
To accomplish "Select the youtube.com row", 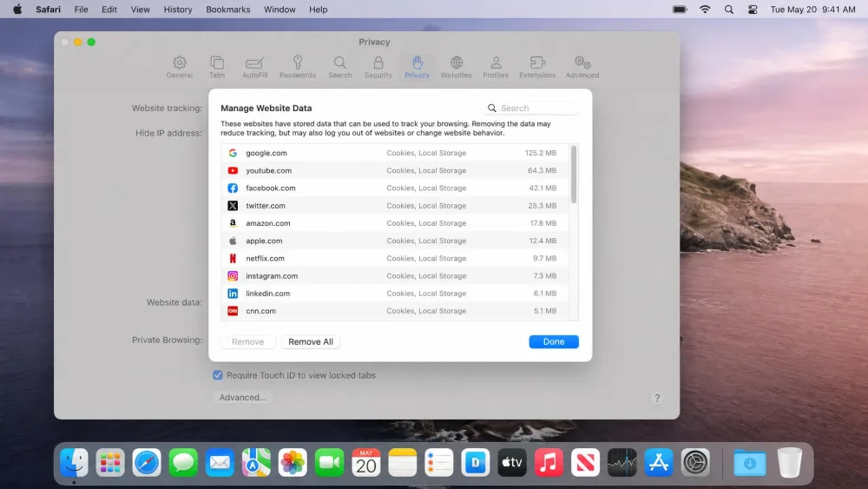I will 395,170.
